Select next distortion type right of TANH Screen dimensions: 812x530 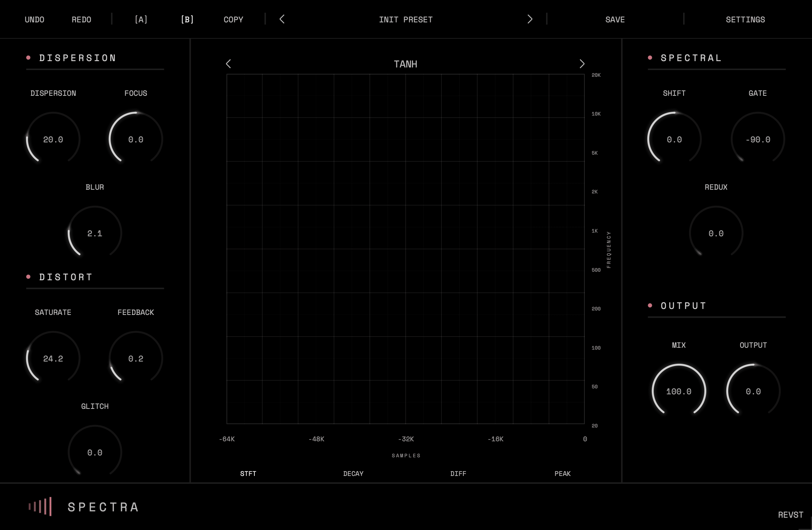pos(582,64)
